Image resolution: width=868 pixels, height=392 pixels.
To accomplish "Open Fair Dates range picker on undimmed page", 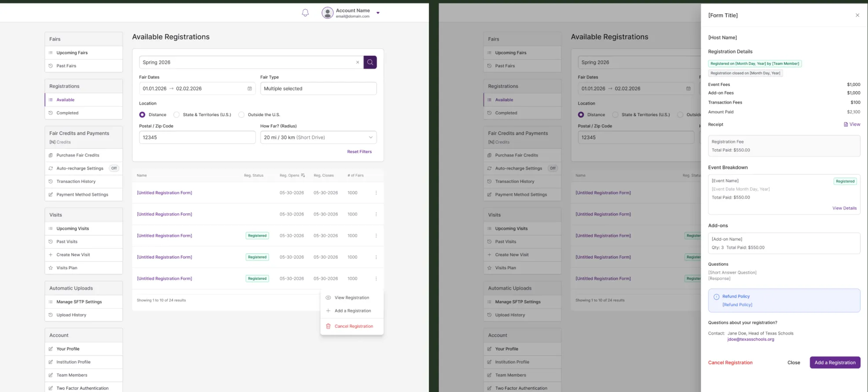I will pos(197,88).
